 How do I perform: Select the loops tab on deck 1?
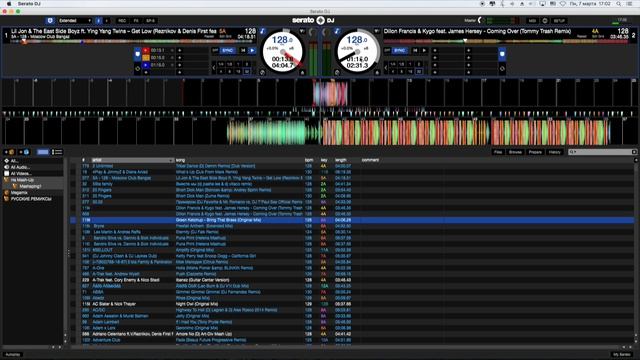[x=137, y=69]
